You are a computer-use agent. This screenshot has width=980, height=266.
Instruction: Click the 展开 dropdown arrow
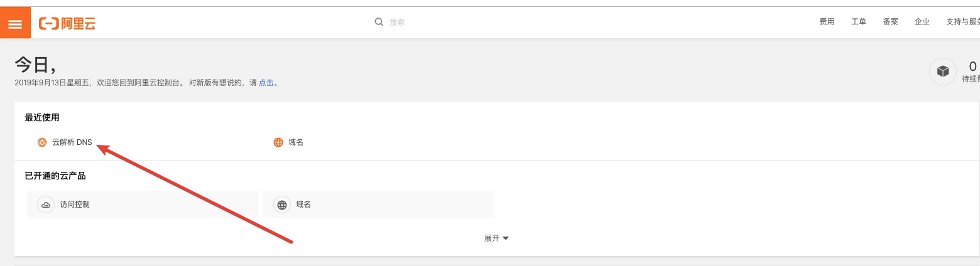[x=506, y=238]
